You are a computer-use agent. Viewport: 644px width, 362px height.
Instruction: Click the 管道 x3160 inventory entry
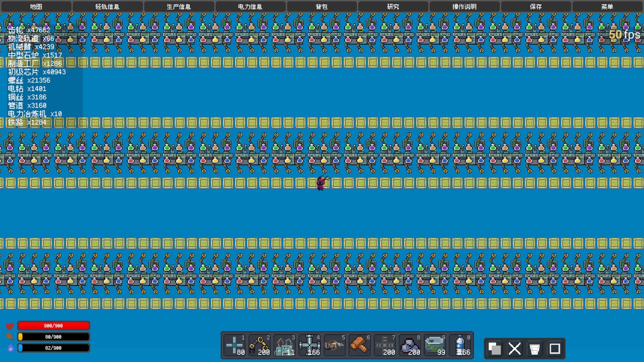click(x=27, y=106)
